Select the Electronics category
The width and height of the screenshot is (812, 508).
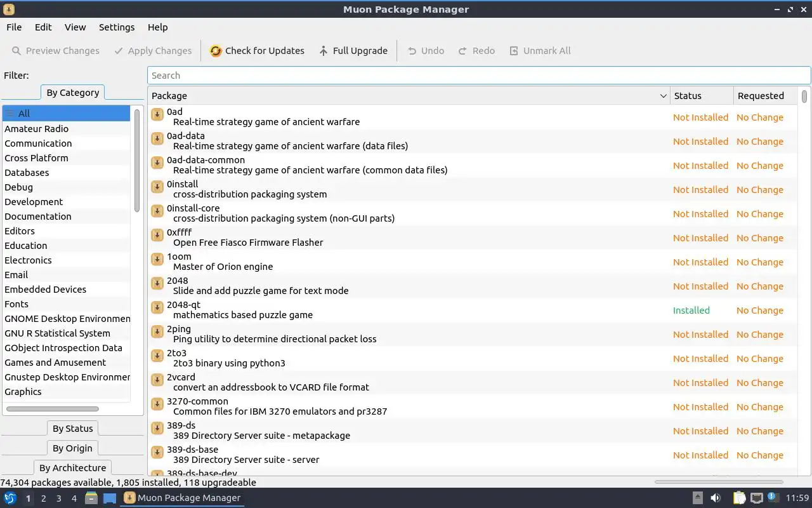66,260
